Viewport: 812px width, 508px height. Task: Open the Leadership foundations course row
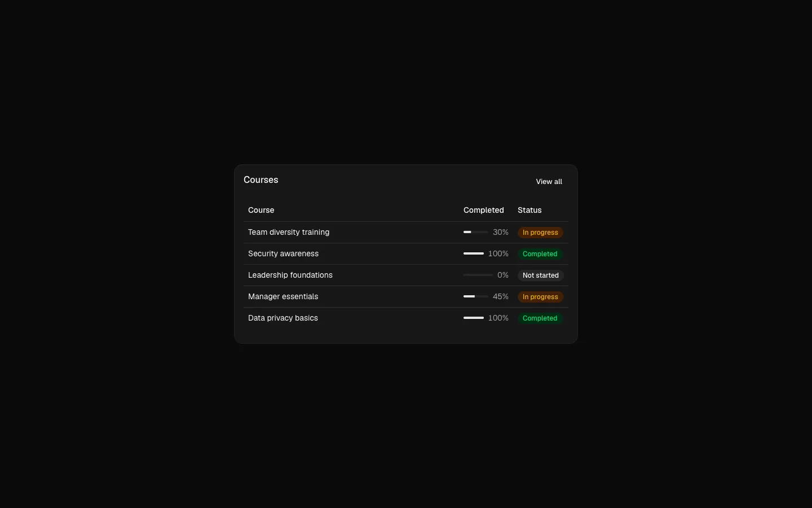[406, 275]
